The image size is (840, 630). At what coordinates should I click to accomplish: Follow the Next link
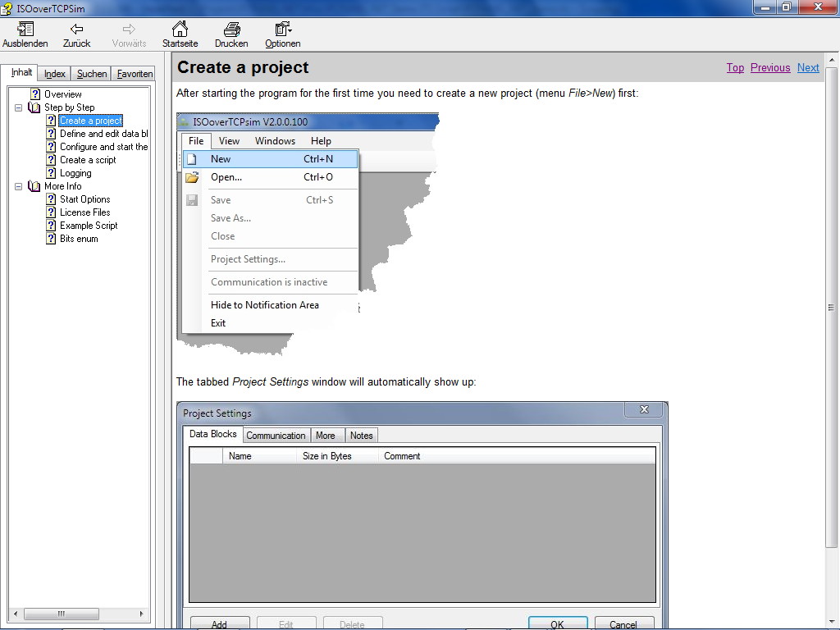(x=808, y=68)
